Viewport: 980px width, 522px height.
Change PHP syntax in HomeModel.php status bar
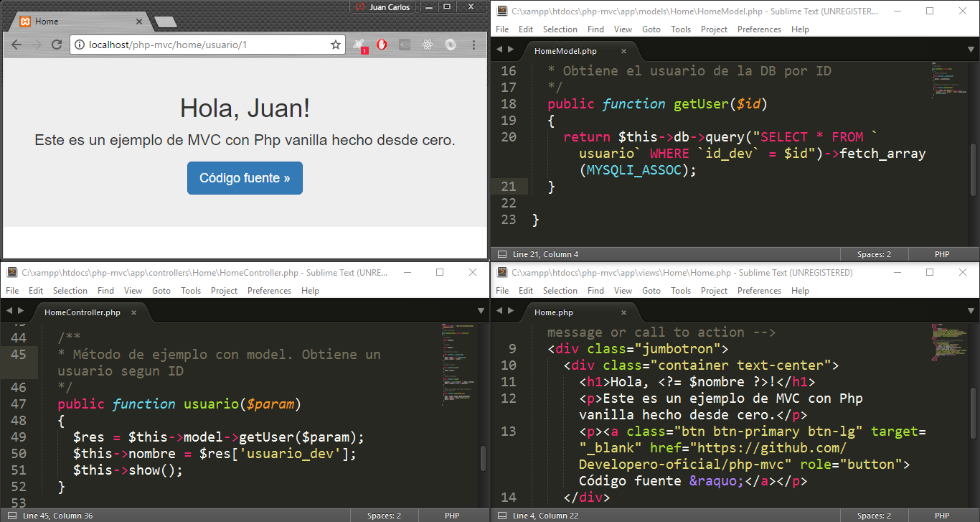pos(942,254)
